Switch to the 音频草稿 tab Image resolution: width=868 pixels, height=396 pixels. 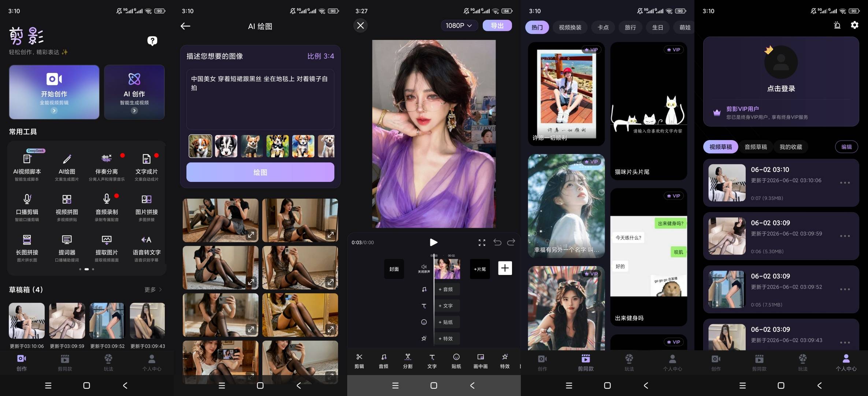coord(756,147)
